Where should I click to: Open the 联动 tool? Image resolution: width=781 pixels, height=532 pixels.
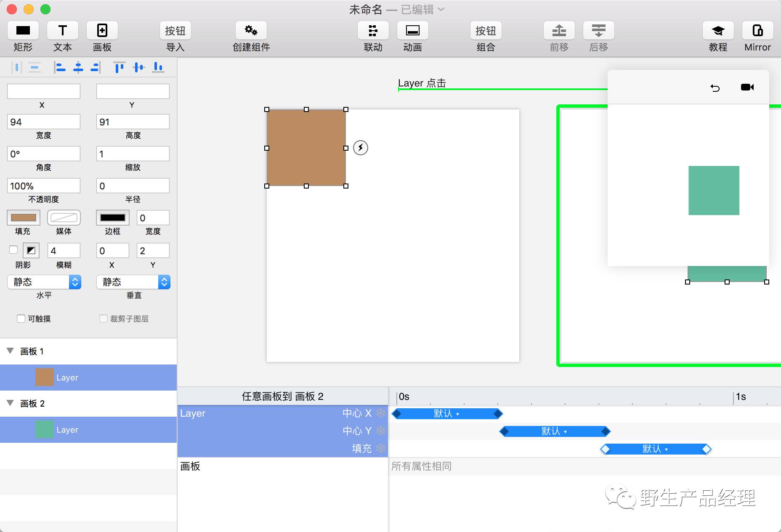coord(373,31)
